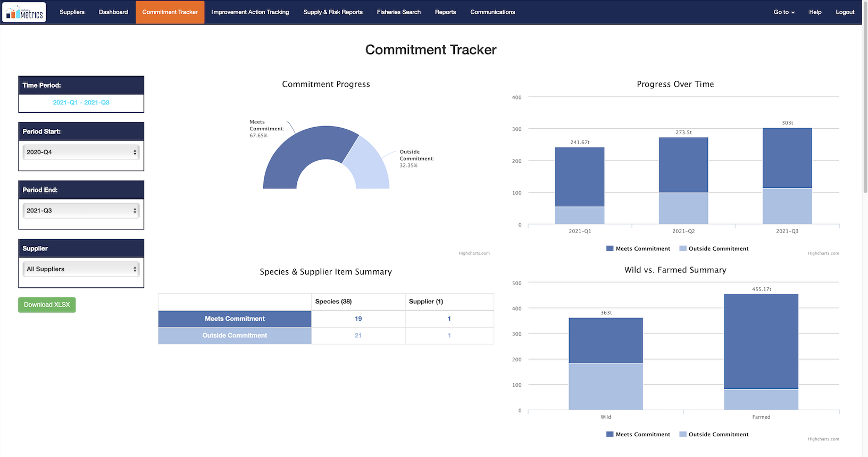Go to Supply & Risk Reports

[x=333, y=12]
